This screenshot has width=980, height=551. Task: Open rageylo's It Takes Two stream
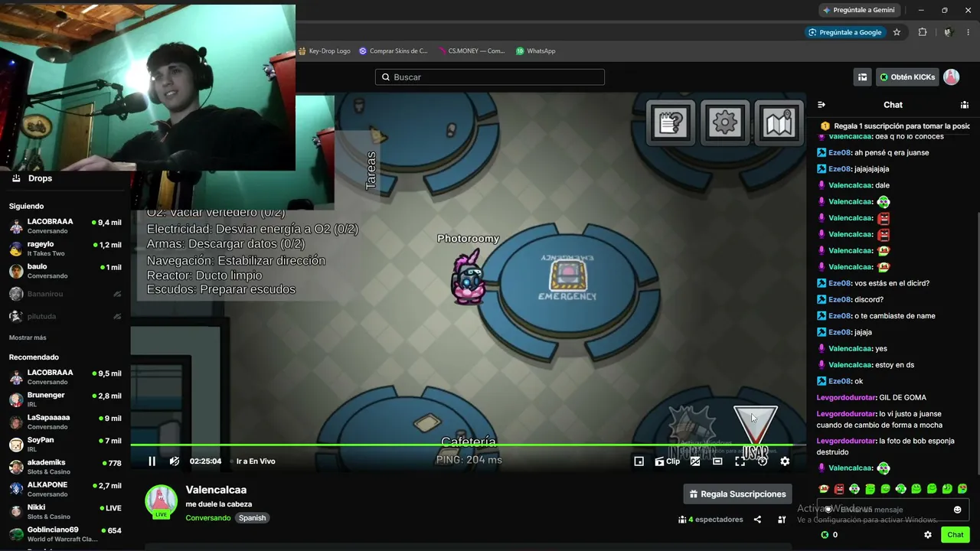(x=65, y=249)
